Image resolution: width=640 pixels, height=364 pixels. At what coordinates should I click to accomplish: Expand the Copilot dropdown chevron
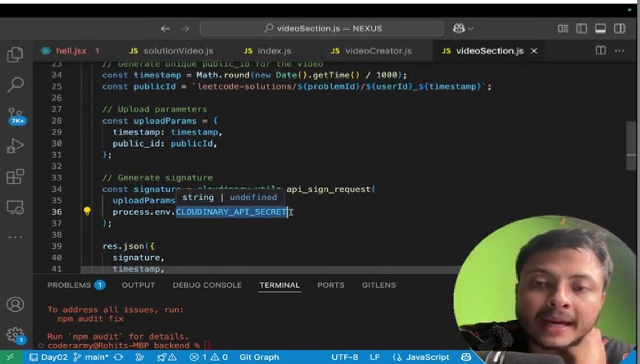point(471,29)
